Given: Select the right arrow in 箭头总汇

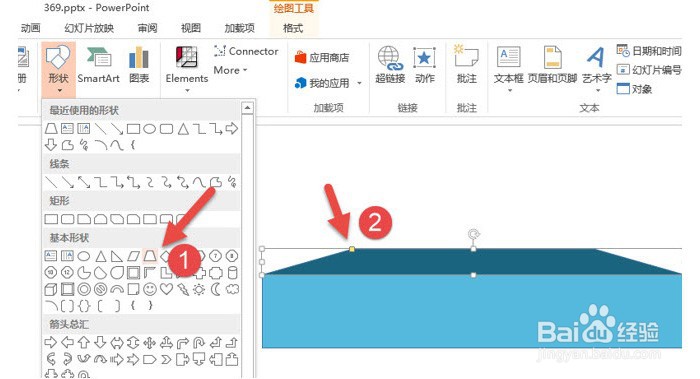Looking at the screenshot, I should click(51, 342).
